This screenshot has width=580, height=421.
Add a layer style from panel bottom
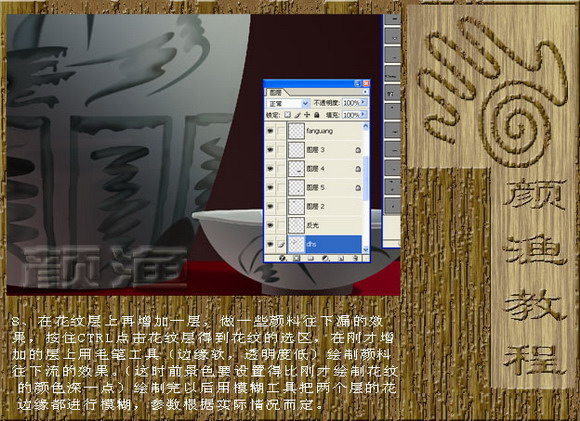pos(283,258)
